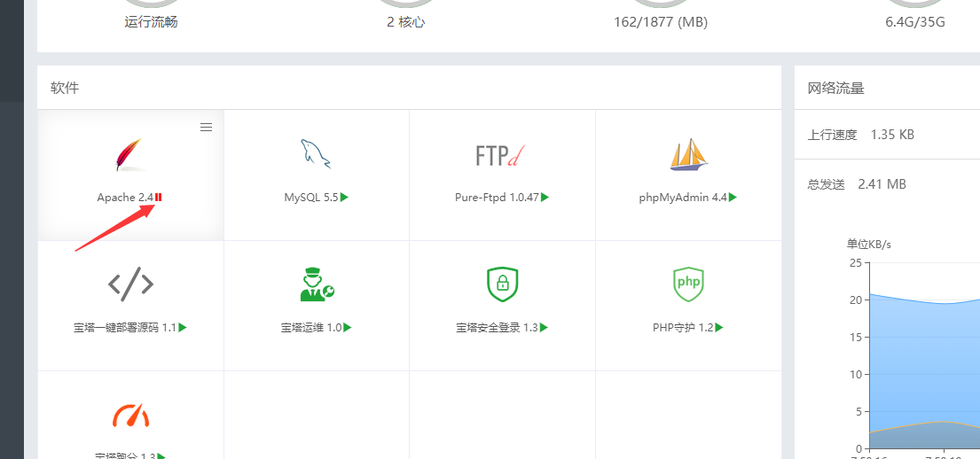Click the 2 核心 CPU text

(x=405, y=22)
